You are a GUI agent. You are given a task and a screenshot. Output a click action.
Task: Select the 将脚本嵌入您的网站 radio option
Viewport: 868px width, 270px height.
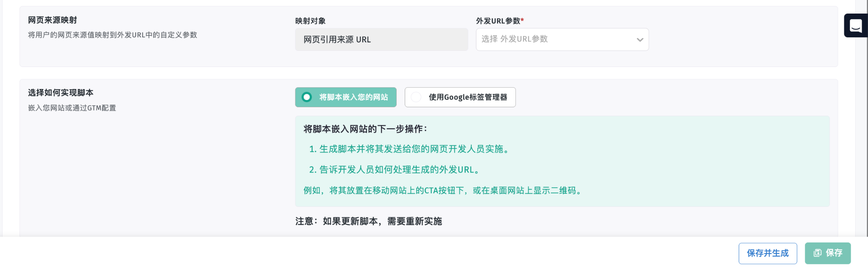click(x=307, y=97)
